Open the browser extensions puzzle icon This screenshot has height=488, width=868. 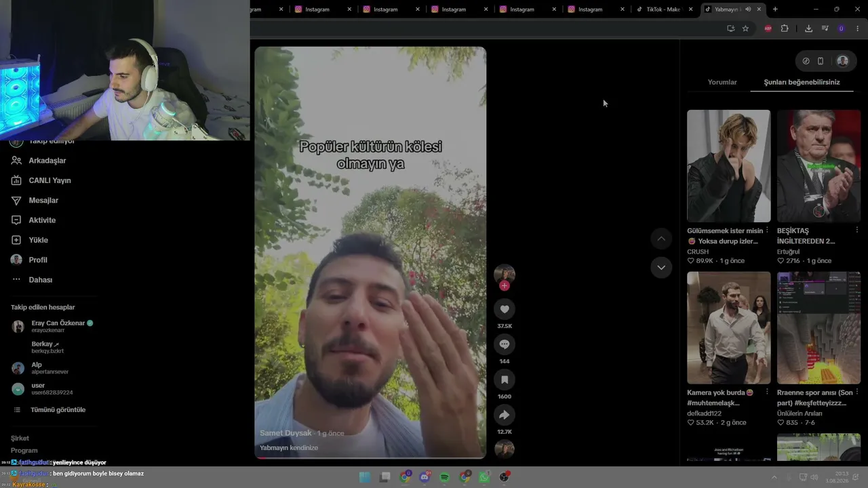tap(785, 28)
